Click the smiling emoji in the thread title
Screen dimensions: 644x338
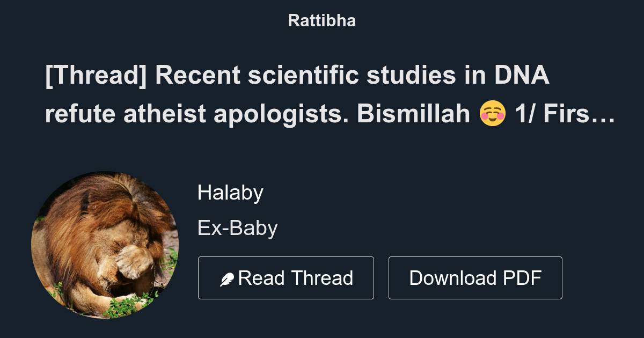pos(492,113)
